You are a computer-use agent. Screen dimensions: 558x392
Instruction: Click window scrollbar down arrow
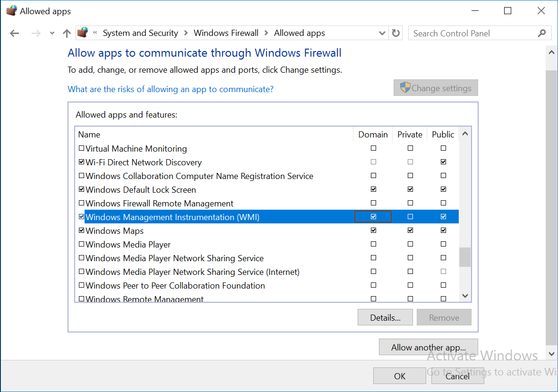point(551,354)
